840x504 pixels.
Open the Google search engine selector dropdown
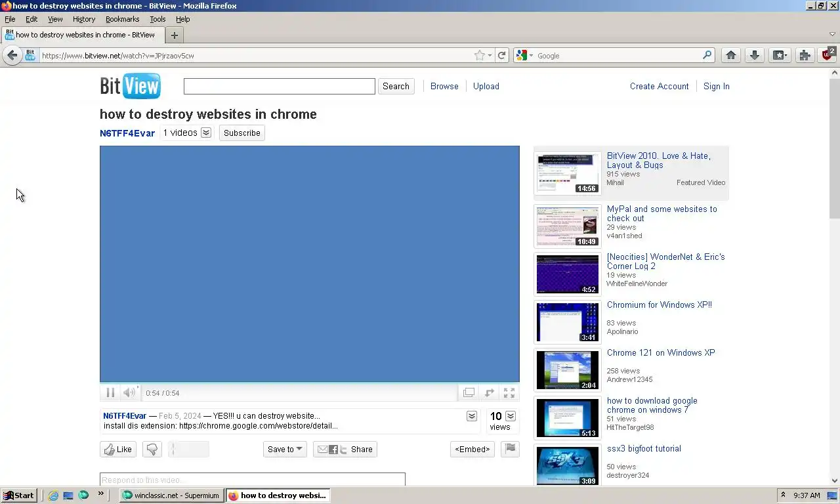pyautogui.click(x=525, y=56)
